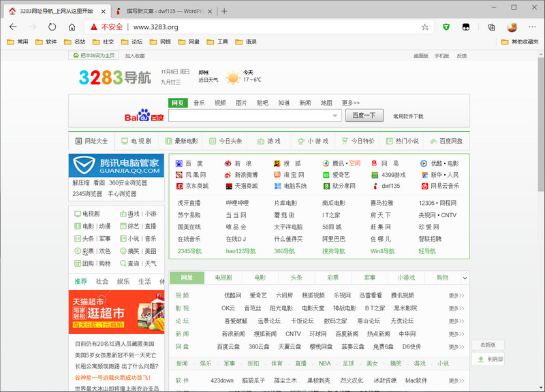
Task: Focus the Baidu search input field
Action: click(x=254, y=116)
